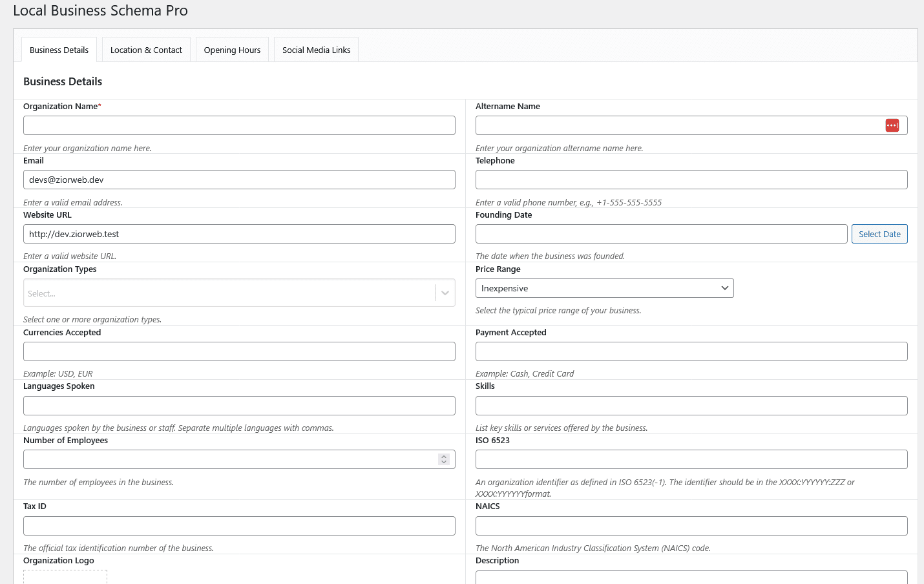Click the red password manager icon in Altername Name
Image resolution: width=924 pixels, height=584 pixels.
point(892,125)
